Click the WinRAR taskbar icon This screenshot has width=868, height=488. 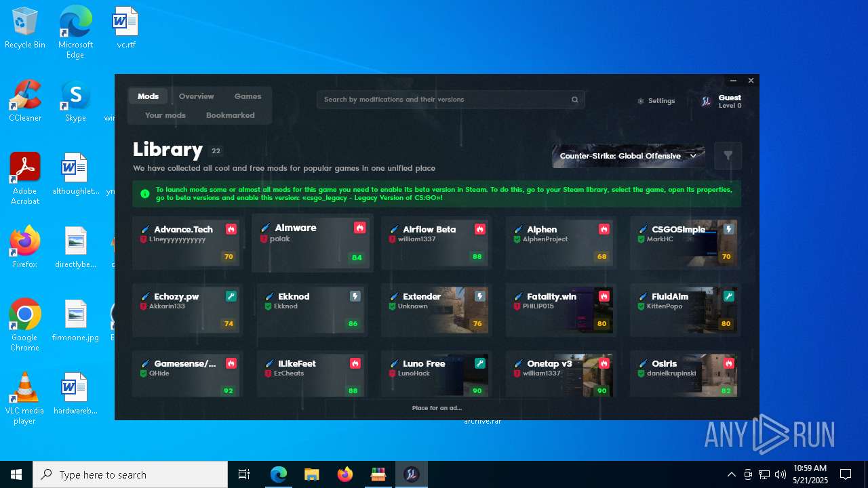pyautogui.click(x=378, y=474)
